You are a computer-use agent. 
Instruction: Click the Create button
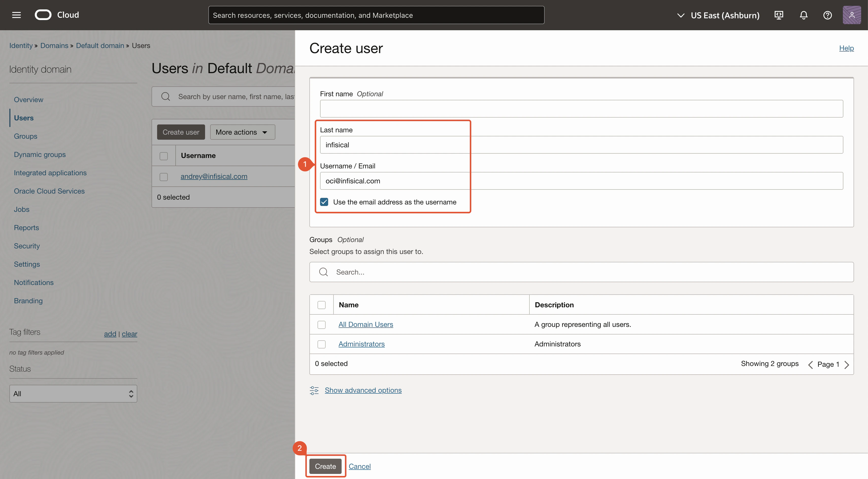click(x=325, y=466)
